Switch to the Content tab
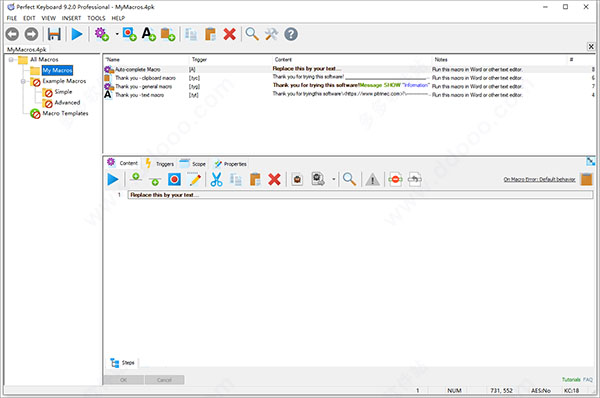Image resolution: width=600 pixels, height=398 pixels. coord(122,163)
